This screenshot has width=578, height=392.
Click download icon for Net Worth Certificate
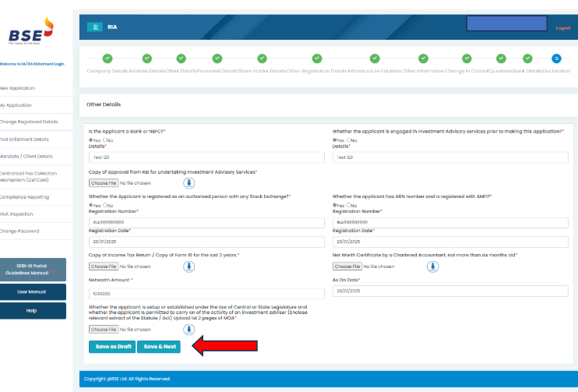[x=433, y=267]
